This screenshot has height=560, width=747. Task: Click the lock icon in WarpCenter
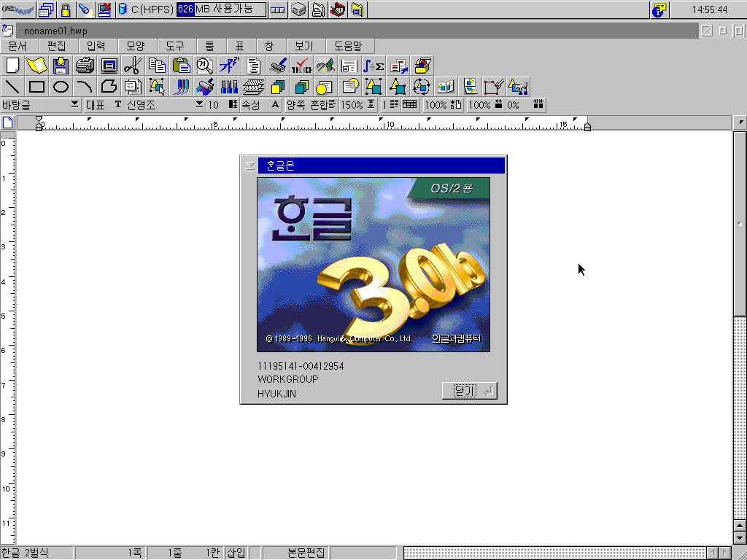tap(66, 9)
